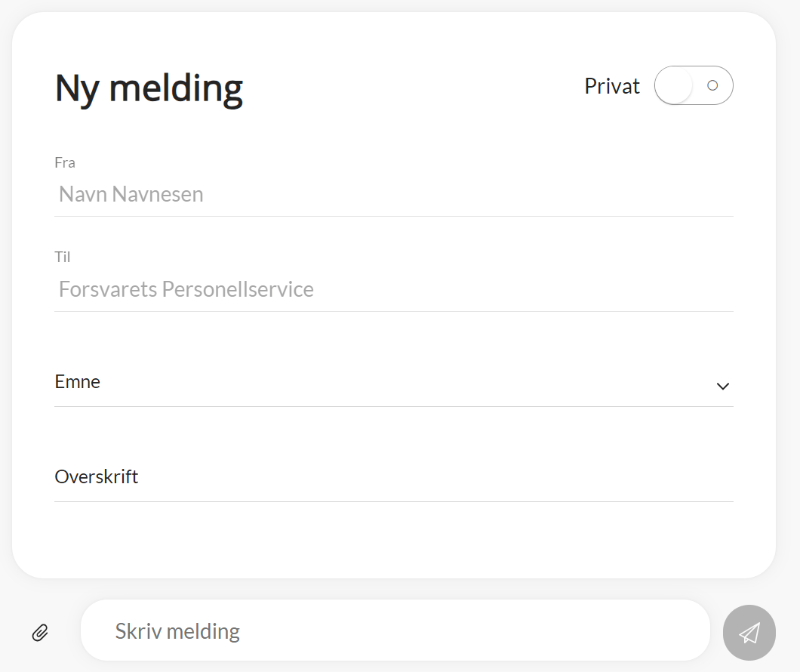Select the Til field Forsvarets Personellservice

(x=392, y=290)
